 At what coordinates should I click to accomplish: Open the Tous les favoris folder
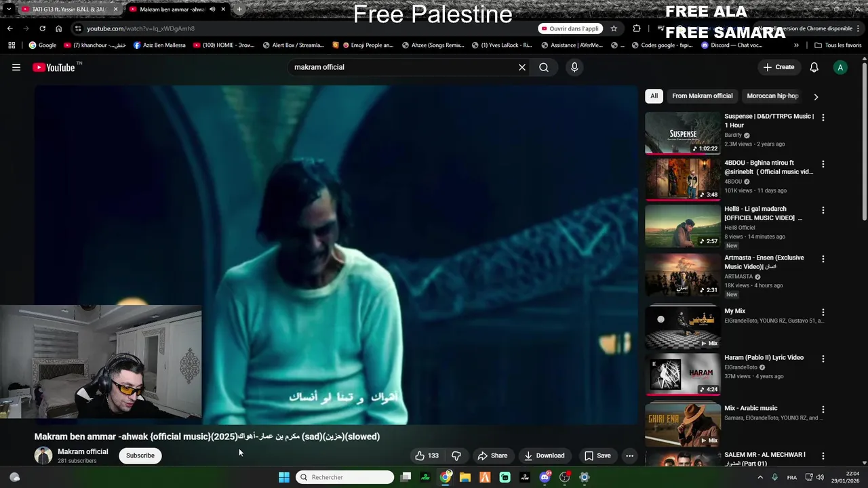(838, 45)
